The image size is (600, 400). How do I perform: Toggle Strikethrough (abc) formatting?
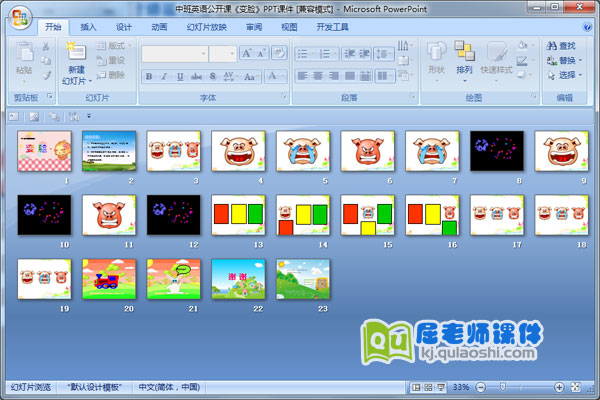click(x=196, y=76)
